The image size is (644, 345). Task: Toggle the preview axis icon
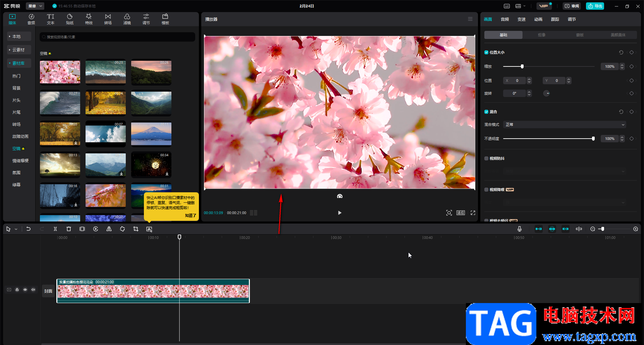point(579,229)
